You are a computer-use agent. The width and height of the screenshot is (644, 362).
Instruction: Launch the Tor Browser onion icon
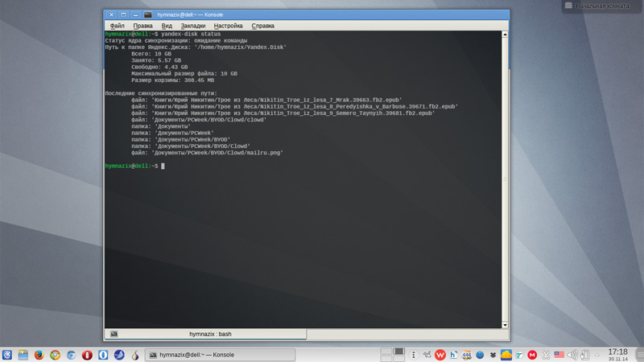[x=135, y=355]
